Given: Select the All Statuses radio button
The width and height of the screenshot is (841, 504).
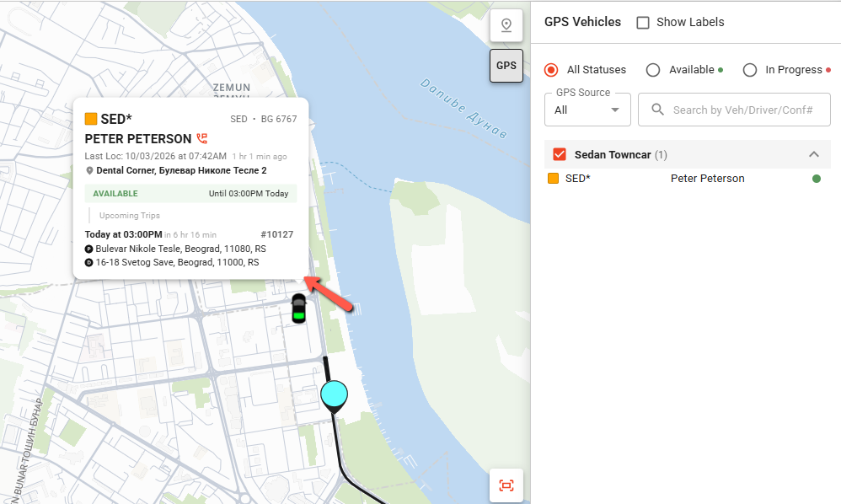Looking at the screenshot, I should click(x=551, y=70).
